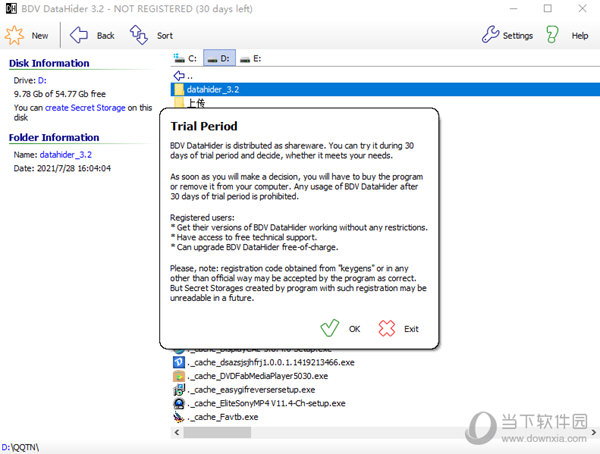Click datahider_3.2 name link in Folder Information

click(66, 155)
